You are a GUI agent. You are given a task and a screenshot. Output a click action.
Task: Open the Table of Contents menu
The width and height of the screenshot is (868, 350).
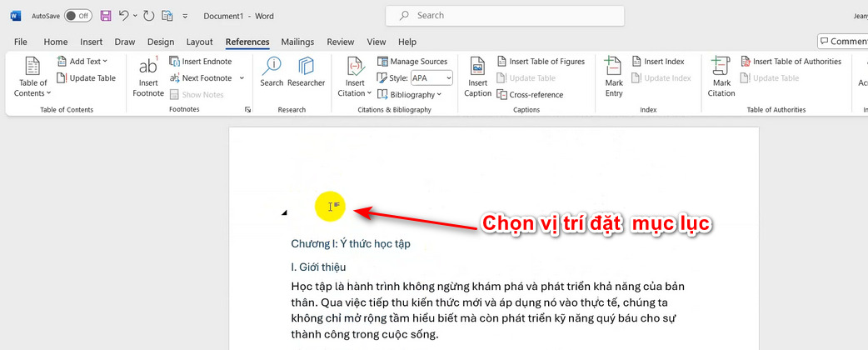point(32,77)
